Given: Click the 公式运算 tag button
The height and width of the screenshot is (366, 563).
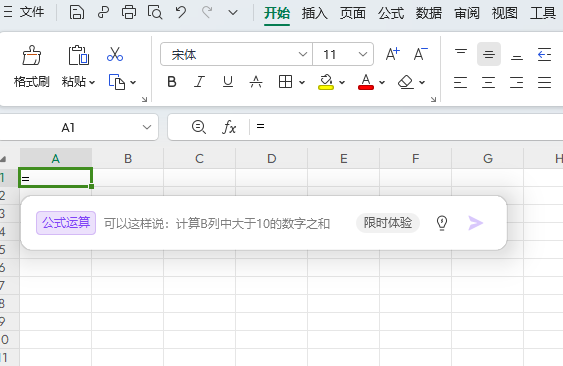Looking at the screenshot, I should (66, 223).
